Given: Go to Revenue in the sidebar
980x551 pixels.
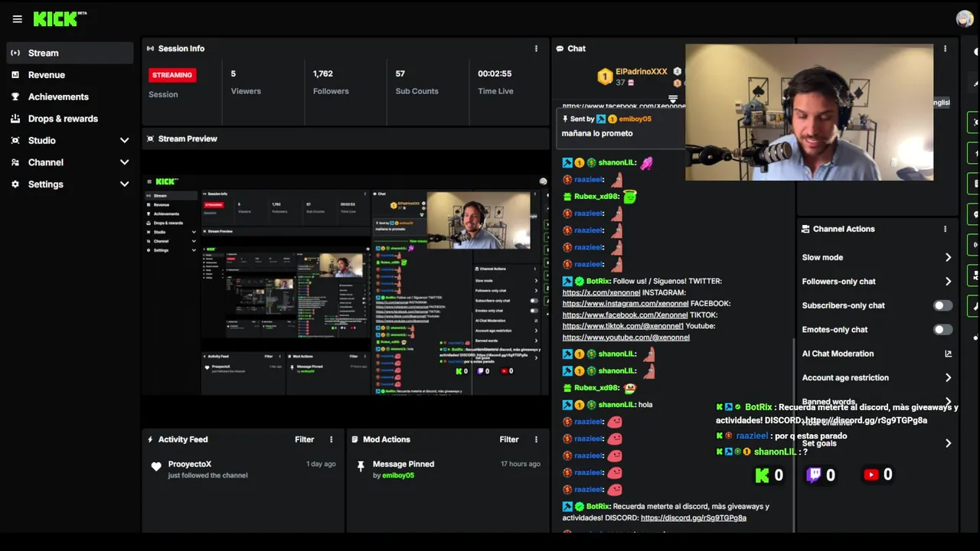Looking at the screenshot, I should 69,75.
